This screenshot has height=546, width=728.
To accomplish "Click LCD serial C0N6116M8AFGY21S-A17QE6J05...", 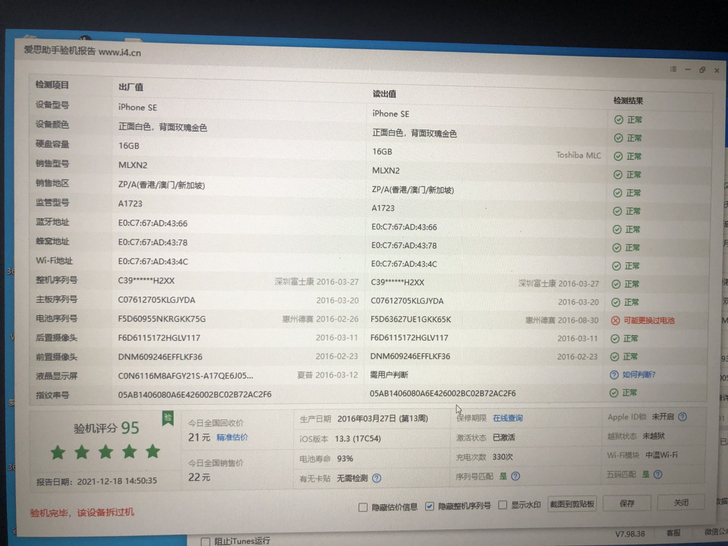I will pyautogui.click(x=186, y=376).
